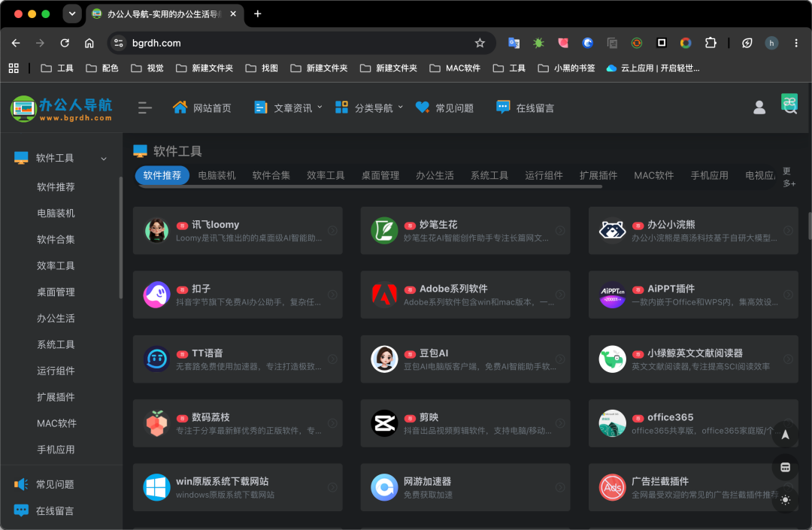Open the Chrome apps grid shortcut

point(14,68)
